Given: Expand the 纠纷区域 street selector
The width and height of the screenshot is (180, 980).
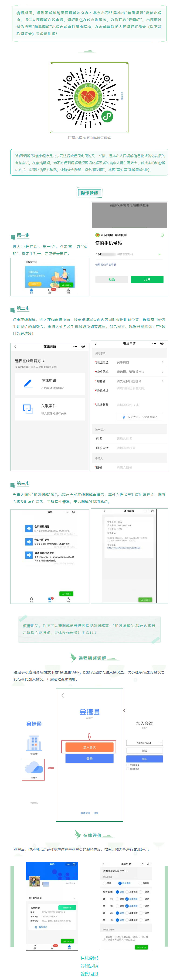Looking at the screenshot, I should coord(129,372).
